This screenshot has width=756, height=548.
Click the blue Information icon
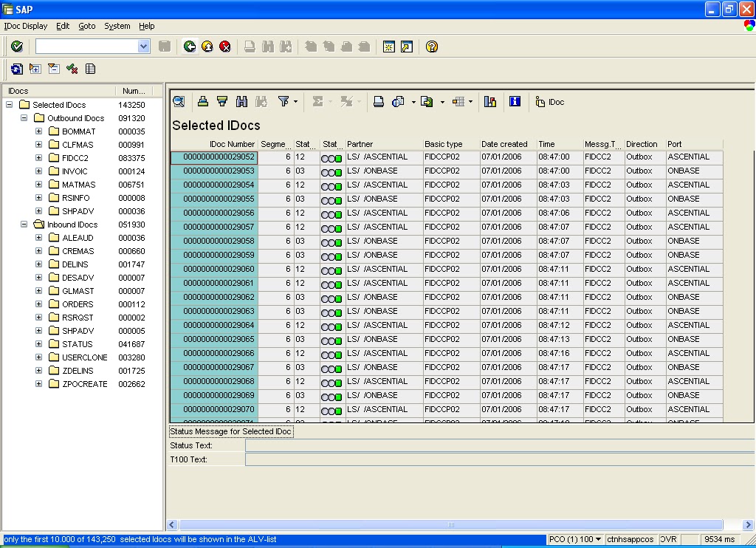tap(515, 101)
